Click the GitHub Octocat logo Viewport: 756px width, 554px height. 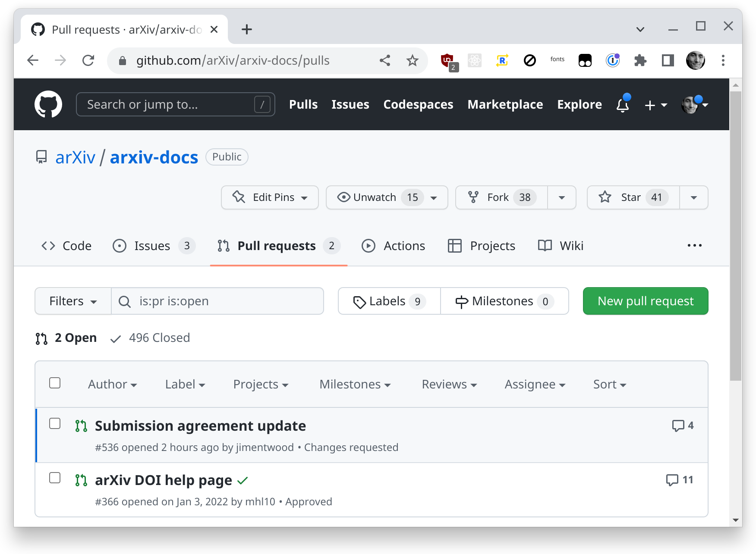tap(48, 104)
